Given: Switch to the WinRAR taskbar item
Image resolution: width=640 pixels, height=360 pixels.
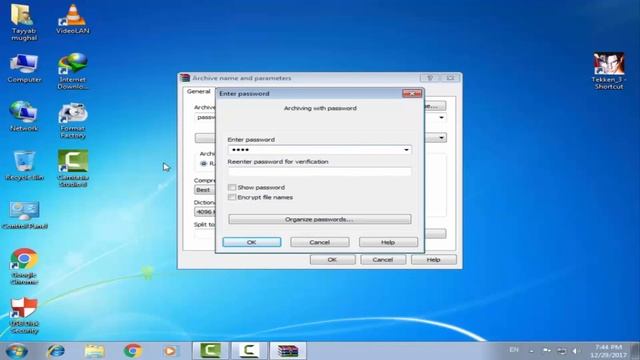Looking at the screenshot, I should (288, 351).
